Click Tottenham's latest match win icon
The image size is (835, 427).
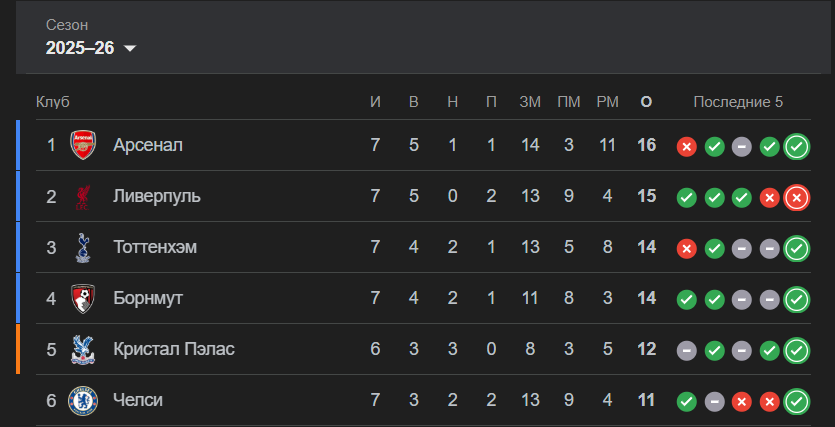tap(797, 249)
